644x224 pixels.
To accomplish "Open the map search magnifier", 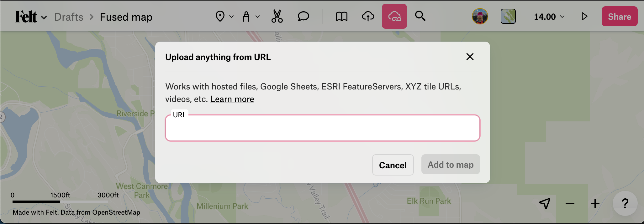I will [x=420, y=16].
